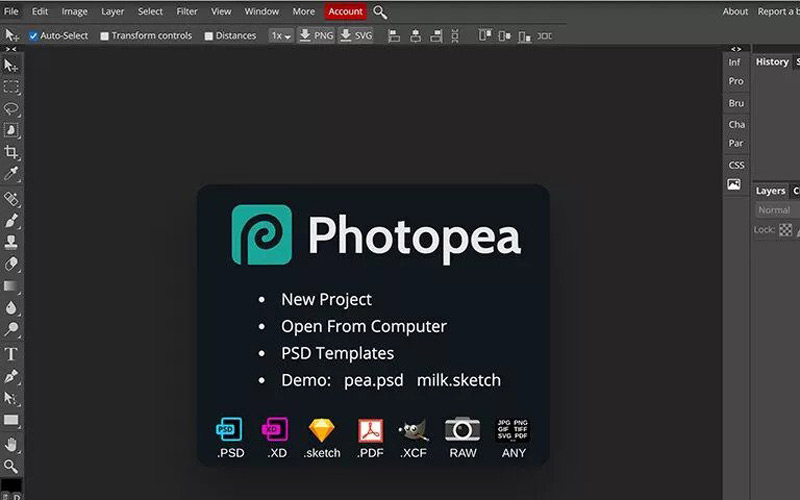Click New Project on the splash screen
This screenshot has height=500, width=800.
327,299
